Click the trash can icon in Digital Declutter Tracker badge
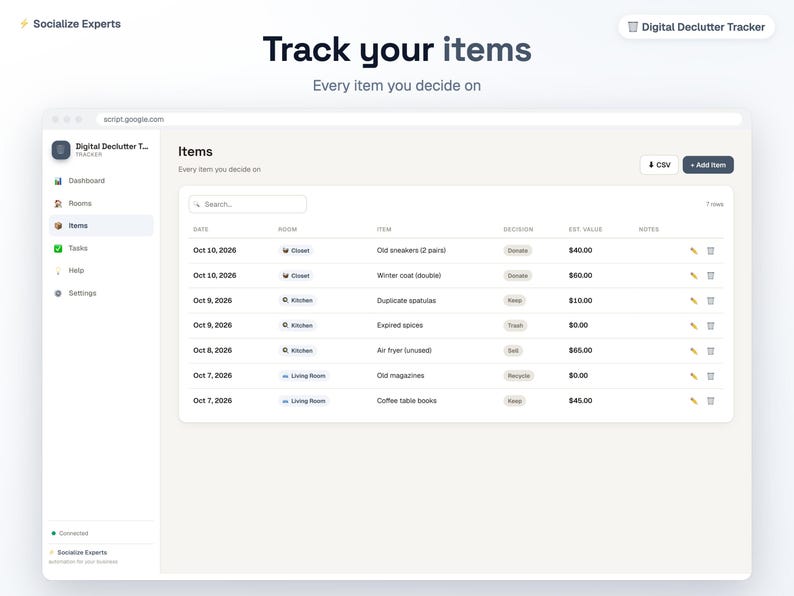 coord(632,27)
